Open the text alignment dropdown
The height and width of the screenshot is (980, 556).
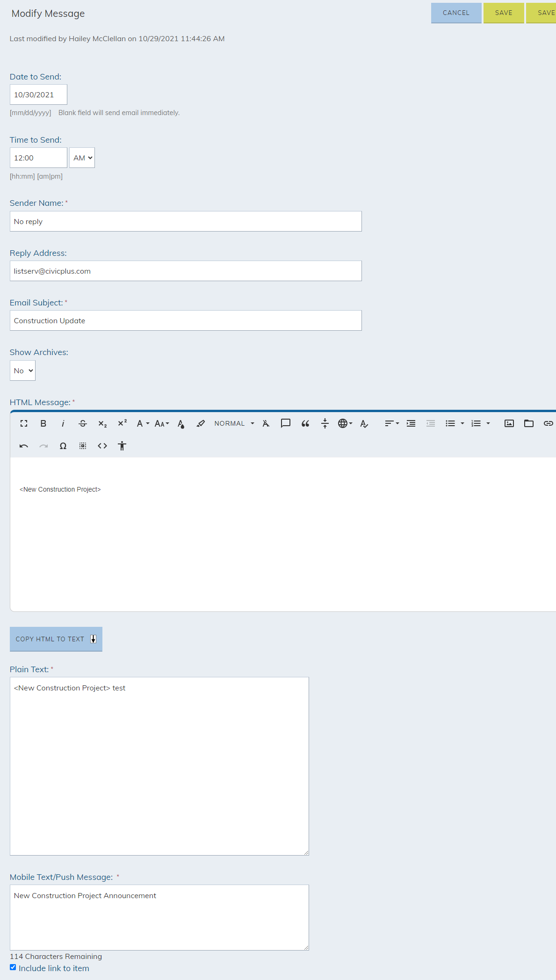click(x=392, y=423)
